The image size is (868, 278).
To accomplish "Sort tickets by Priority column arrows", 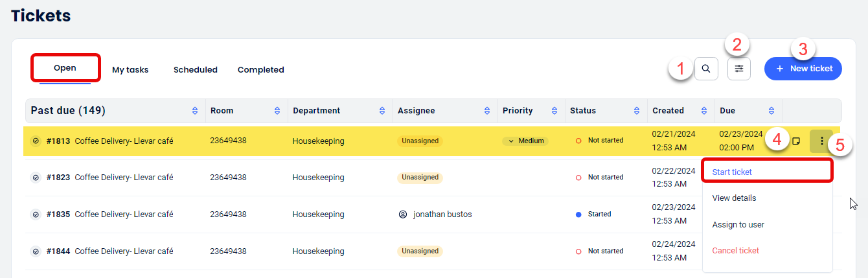I will coord(554,111).
